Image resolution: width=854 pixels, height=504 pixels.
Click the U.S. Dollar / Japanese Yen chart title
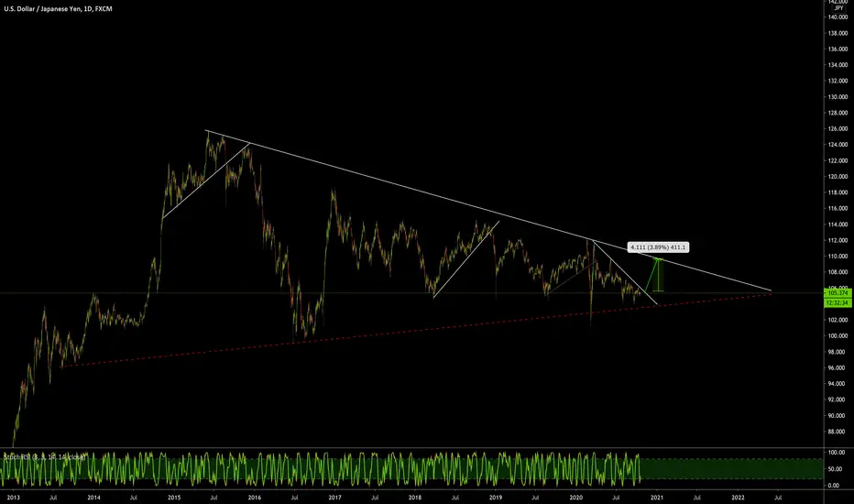pos(59,9)
